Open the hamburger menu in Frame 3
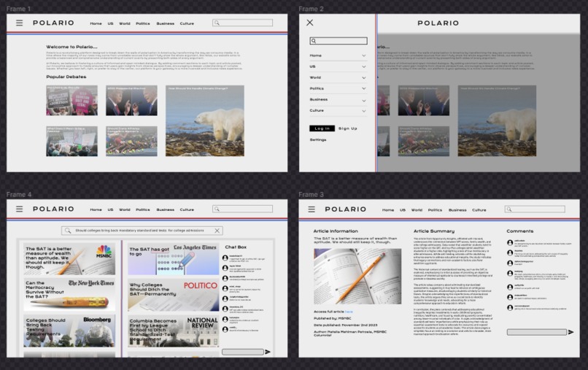Screen dimensions: 588x370 [312, 209]
